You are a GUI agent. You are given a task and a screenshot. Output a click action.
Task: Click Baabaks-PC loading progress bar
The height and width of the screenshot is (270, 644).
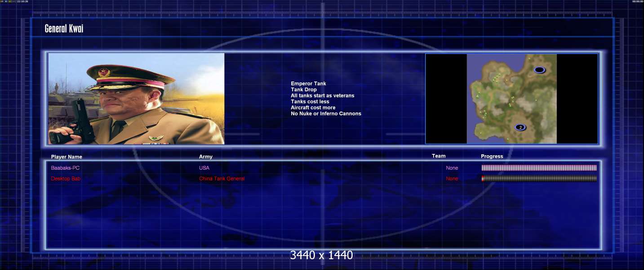[539, 168]
